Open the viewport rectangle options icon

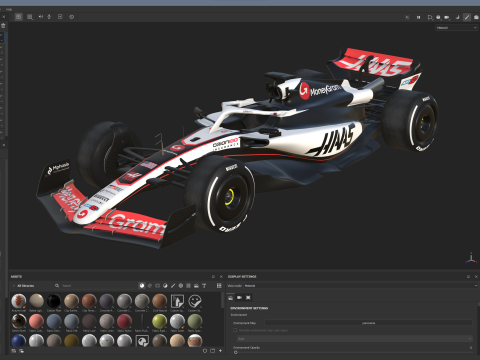[x=430, y=17]
